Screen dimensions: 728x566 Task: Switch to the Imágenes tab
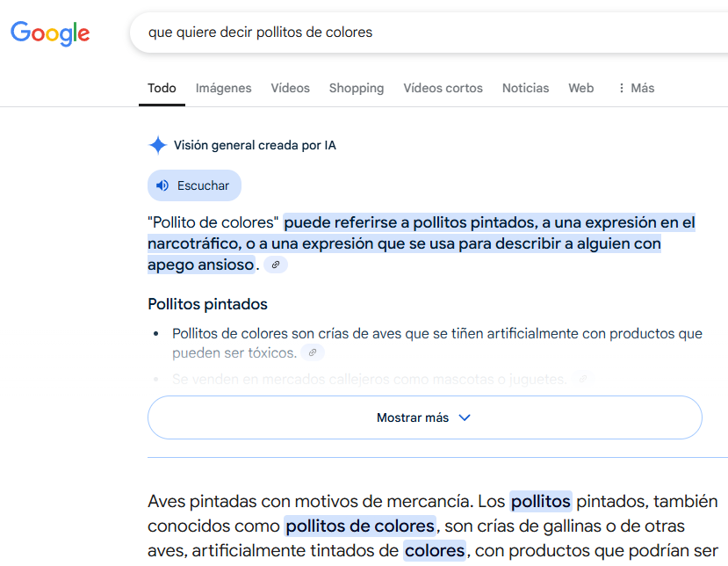(223, 88)
